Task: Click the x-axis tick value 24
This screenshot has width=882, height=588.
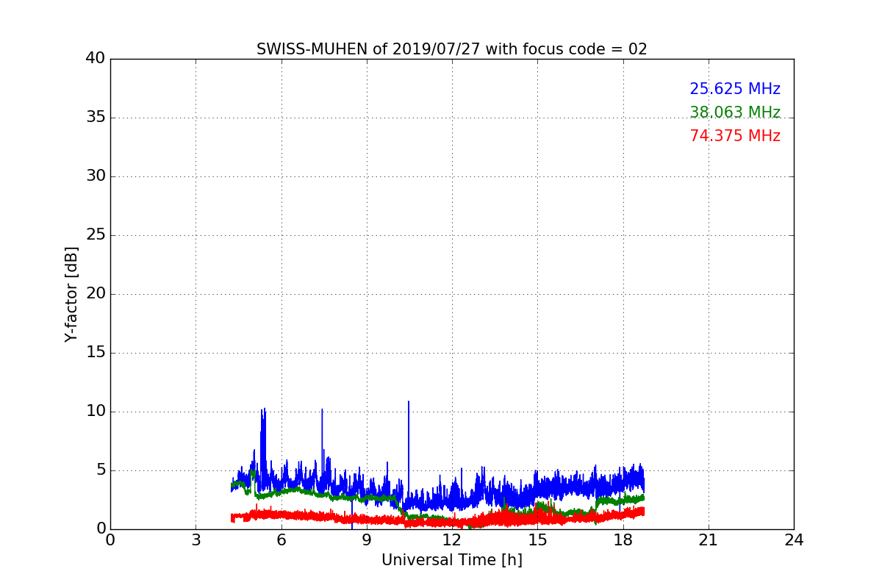Action: pos(794,540)
